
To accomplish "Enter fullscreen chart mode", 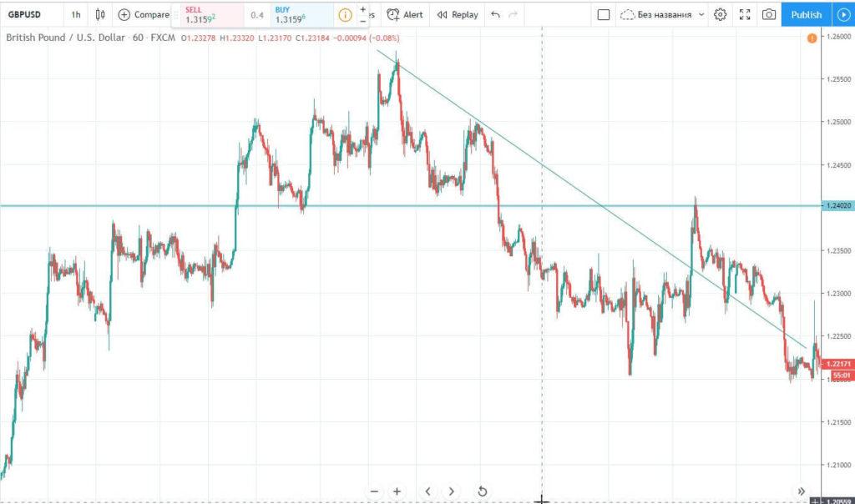I will click(x=745, y=14).
